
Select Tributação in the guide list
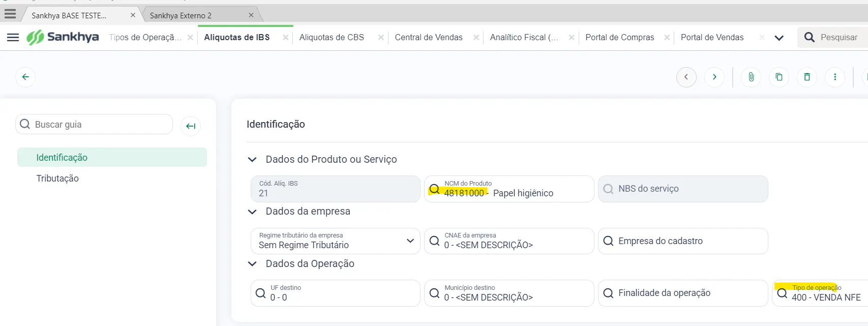[57, 179]
